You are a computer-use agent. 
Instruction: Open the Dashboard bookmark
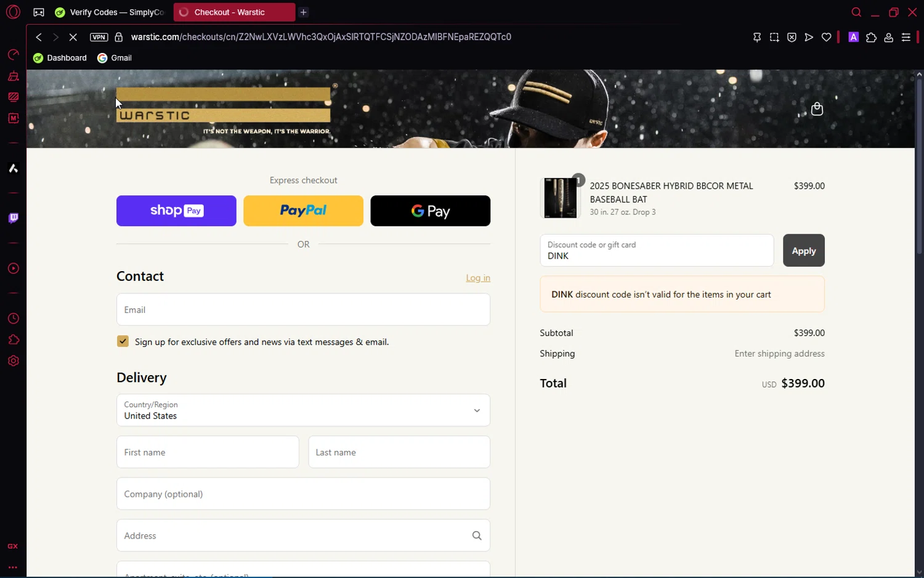60,58
